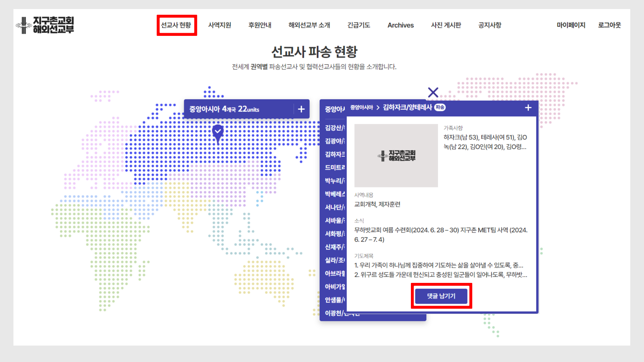Click the 지구촌교회 해외선교부 logo
This screenshot has height=362, width=644.
[x=45, y=25]
